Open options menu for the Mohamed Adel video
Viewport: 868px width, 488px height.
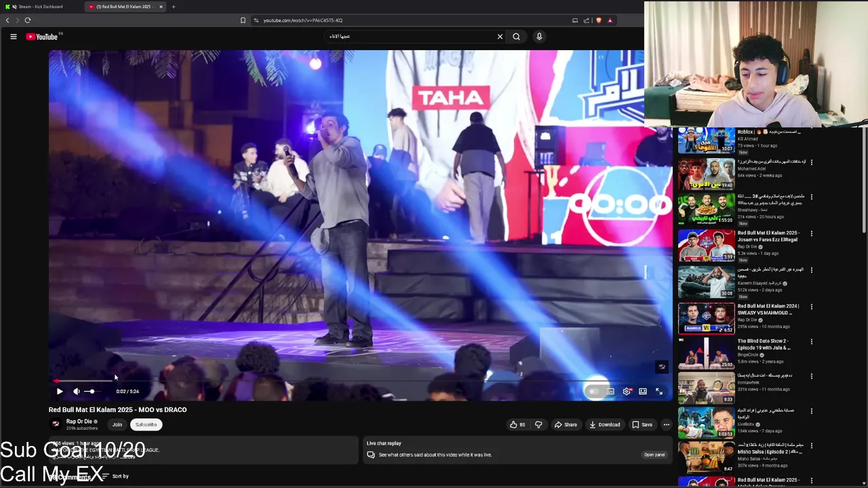point(812,162)
